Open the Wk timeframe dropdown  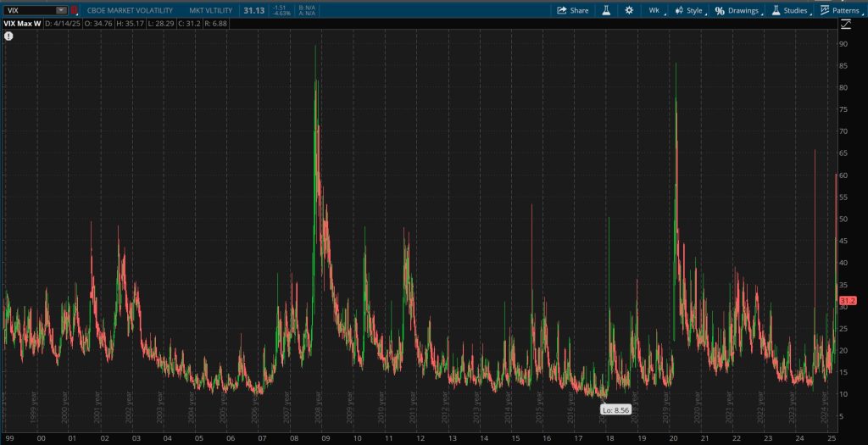point(654,10)
